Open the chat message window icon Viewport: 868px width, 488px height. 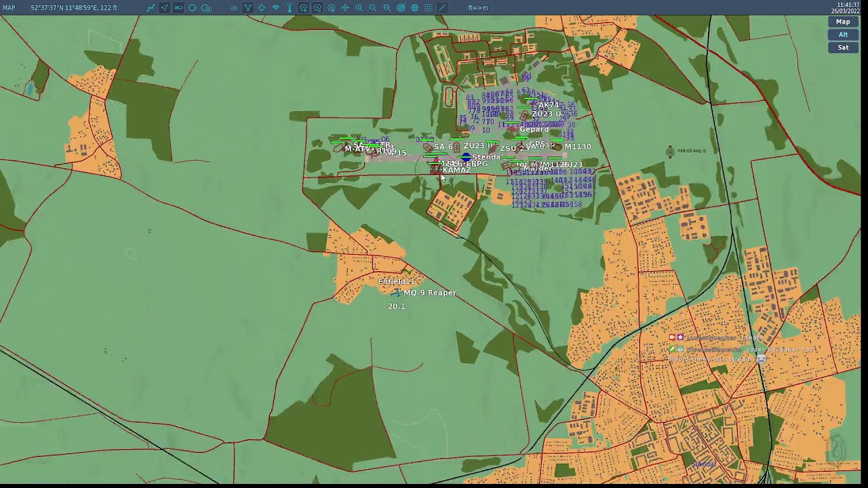pos(206,8)
